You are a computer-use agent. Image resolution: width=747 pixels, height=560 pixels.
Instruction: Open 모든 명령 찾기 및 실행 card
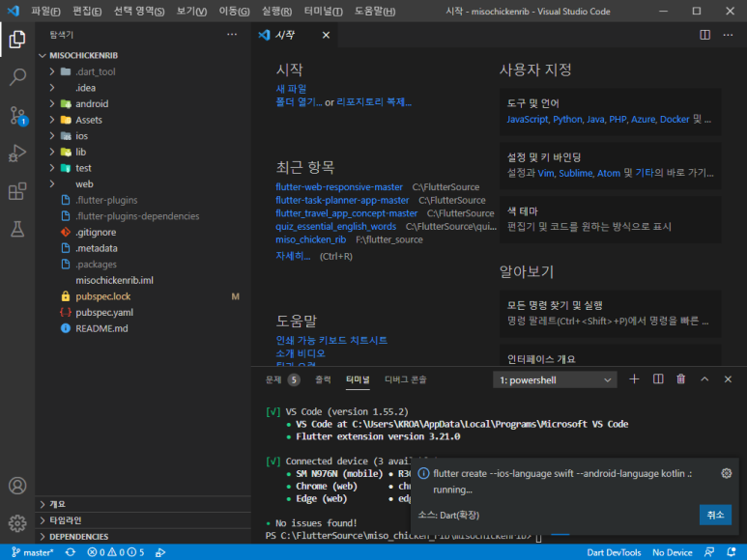610,313
